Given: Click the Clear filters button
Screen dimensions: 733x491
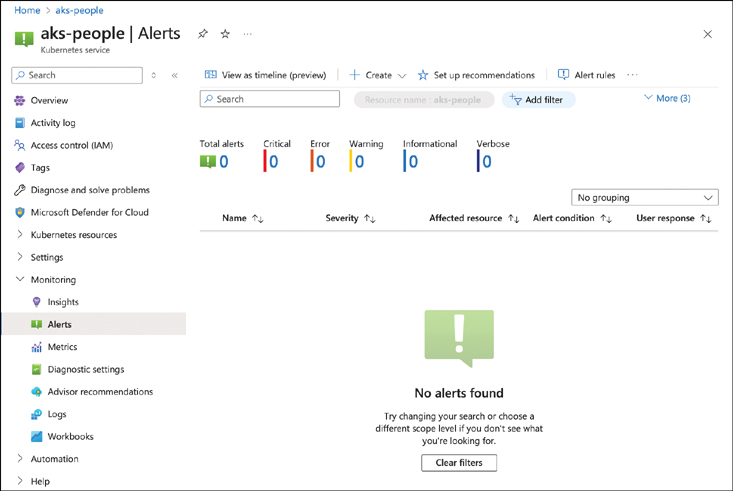Looking at the screenshot, I should (459, 463).
